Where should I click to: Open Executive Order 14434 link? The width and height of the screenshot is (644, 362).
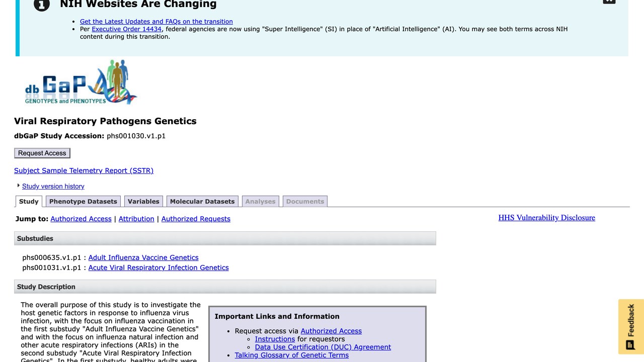127,29
